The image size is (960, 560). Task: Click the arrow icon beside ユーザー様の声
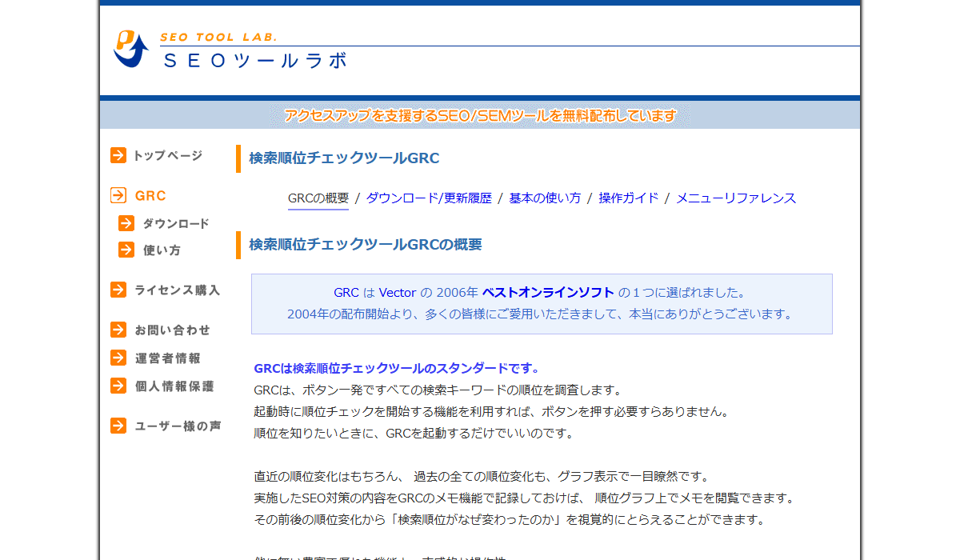pos(117,426)
